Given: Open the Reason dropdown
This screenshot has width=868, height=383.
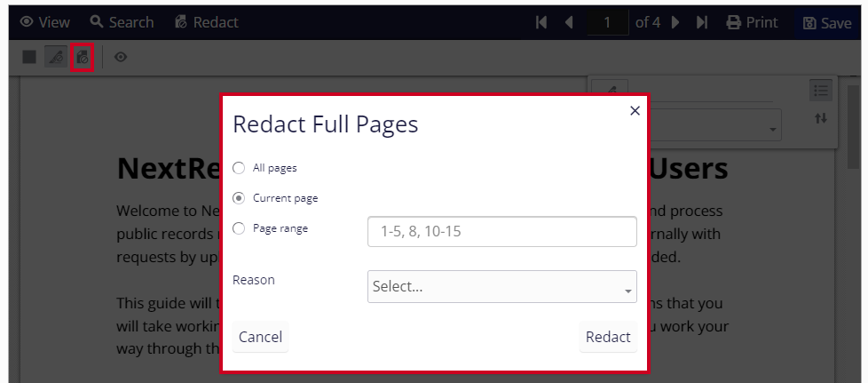Looking at the screenshot, I should tap(502, 286).
